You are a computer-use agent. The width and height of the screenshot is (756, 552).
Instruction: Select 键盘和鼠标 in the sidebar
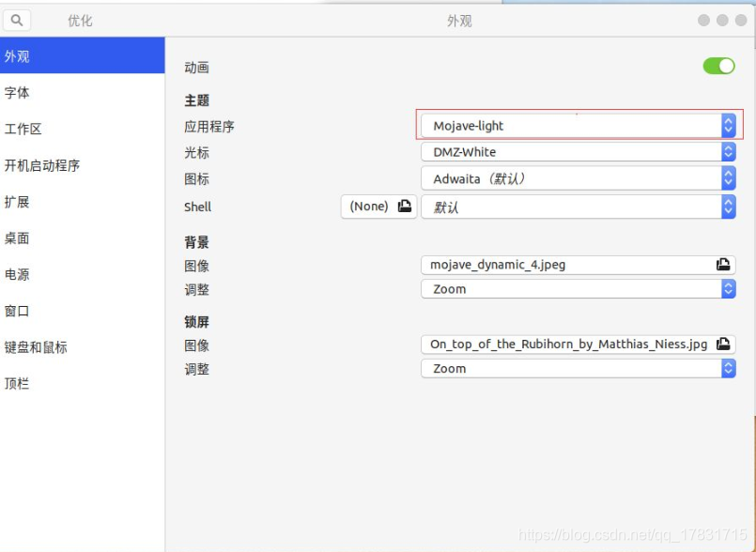pyautogui.click(x=82, y=347)
